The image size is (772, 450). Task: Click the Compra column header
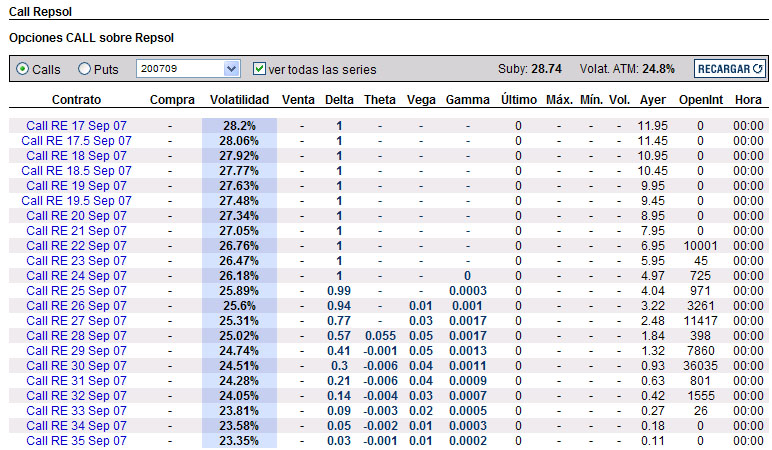(x=172, y=100)
